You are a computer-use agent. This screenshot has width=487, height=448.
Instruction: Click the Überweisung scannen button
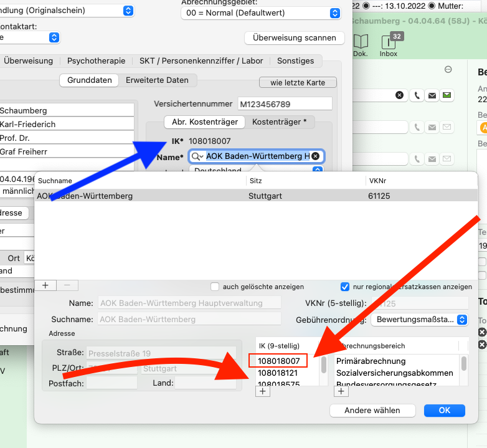[x=295, y=38]
